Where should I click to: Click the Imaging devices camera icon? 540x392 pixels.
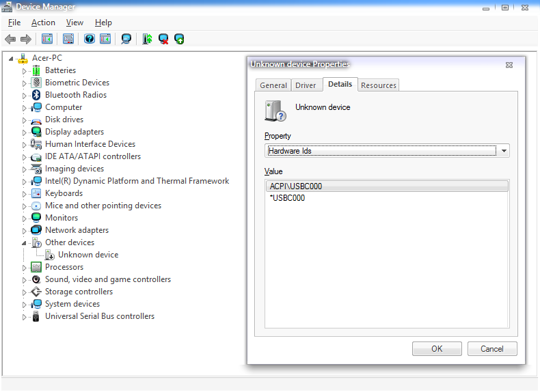[x=36, y=169]
